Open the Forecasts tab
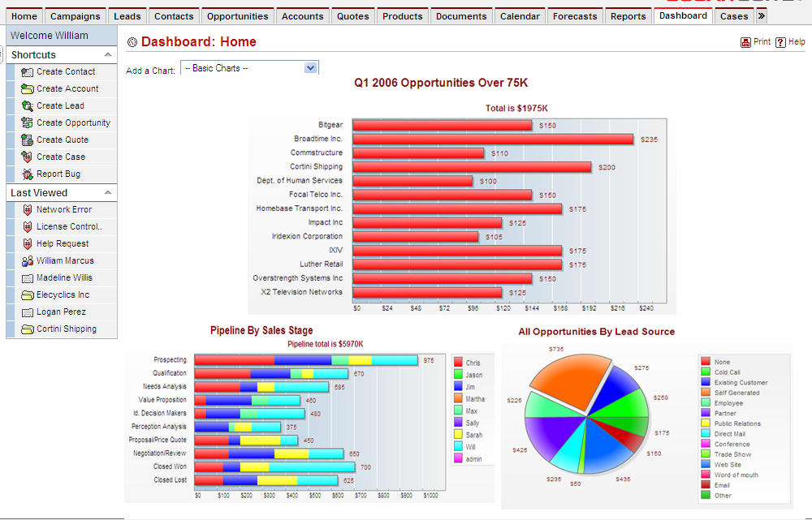Viewport: 812px width, 520px height. coord(574,16)
